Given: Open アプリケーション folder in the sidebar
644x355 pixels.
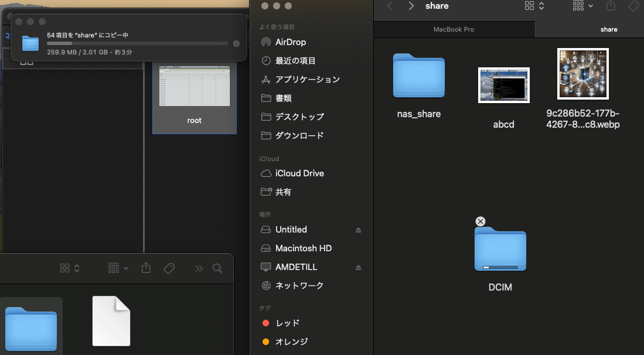Looking at the screenshot, I should coord(307,80).
